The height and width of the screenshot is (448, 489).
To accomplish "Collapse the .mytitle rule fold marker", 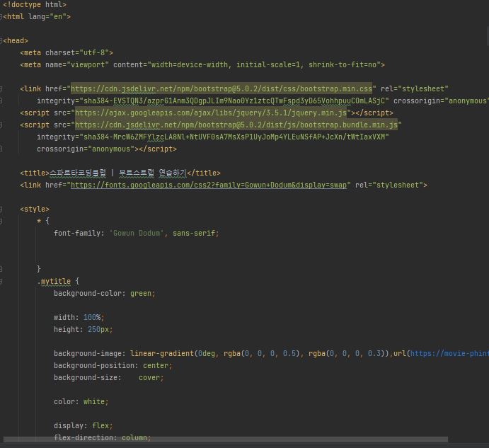I will pos(1,282).
